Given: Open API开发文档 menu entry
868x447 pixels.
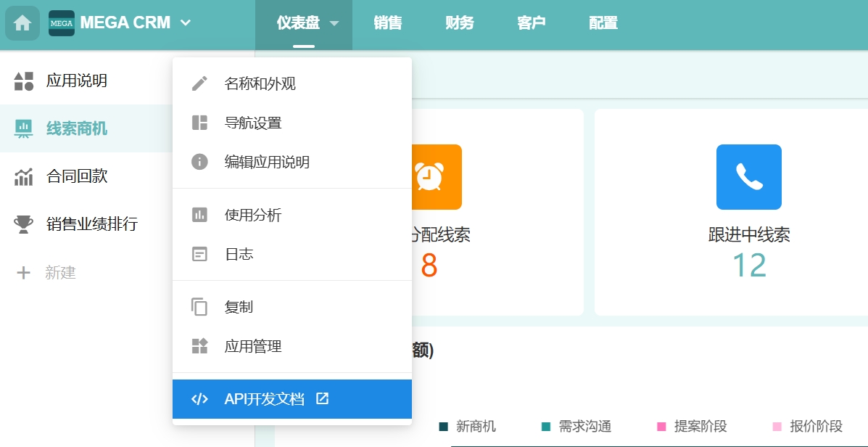Looking at the screenshot, I should [x=292, y=399].
